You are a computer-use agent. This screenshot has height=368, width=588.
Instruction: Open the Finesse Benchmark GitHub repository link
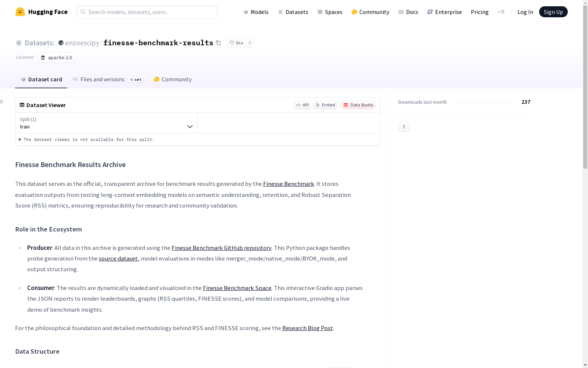(x=222, y=248)
